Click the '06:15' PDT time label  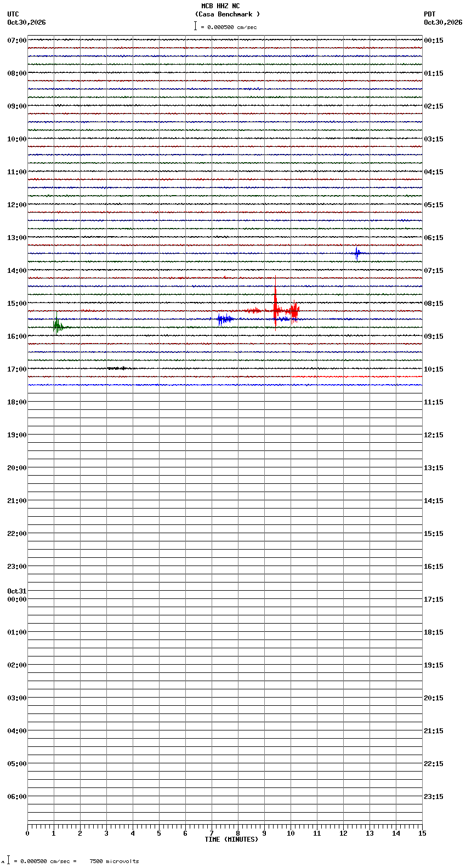(434, 238)
